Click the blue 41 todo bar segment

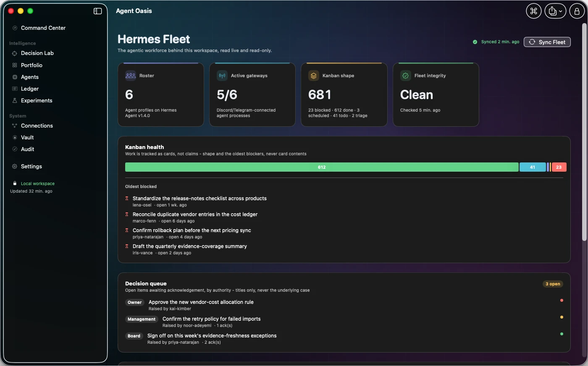pyautogui.click(x=533, y=167)
